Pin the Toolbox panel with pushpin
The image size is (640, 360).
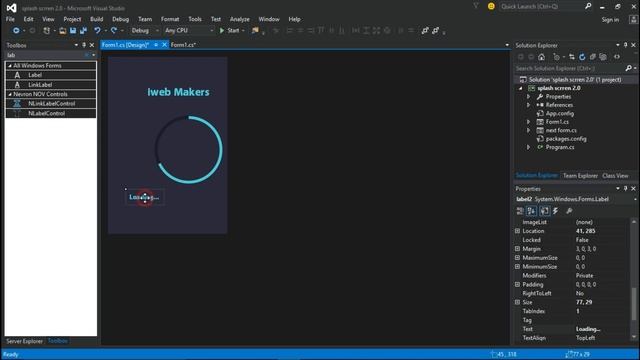click(84, 45)
